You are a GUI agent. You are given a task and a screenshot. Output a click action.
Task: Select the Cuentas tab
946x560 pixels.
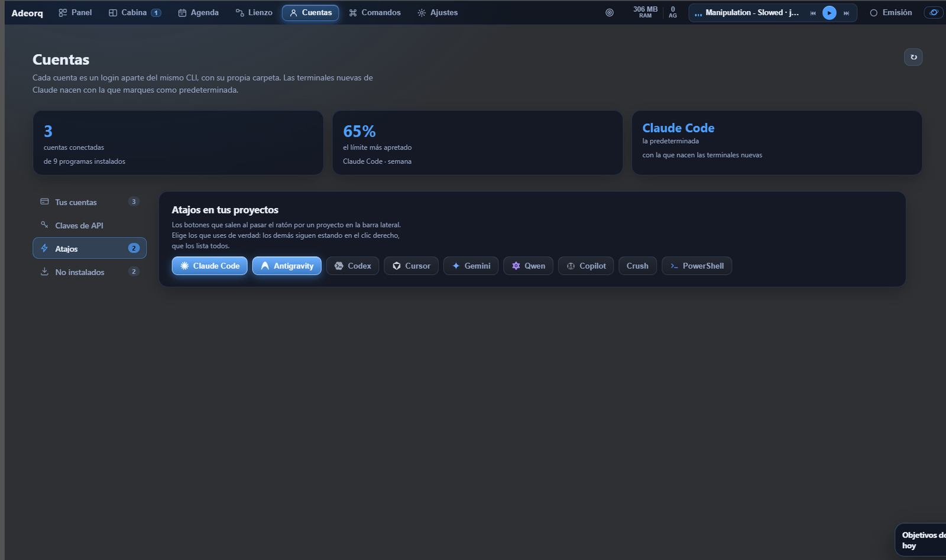[x=310, y=12]
